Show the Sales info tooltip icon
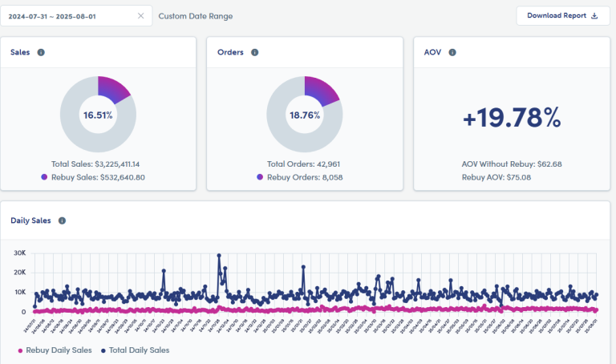The width and height of the screenshot is (616, 364). click(41, 52)
